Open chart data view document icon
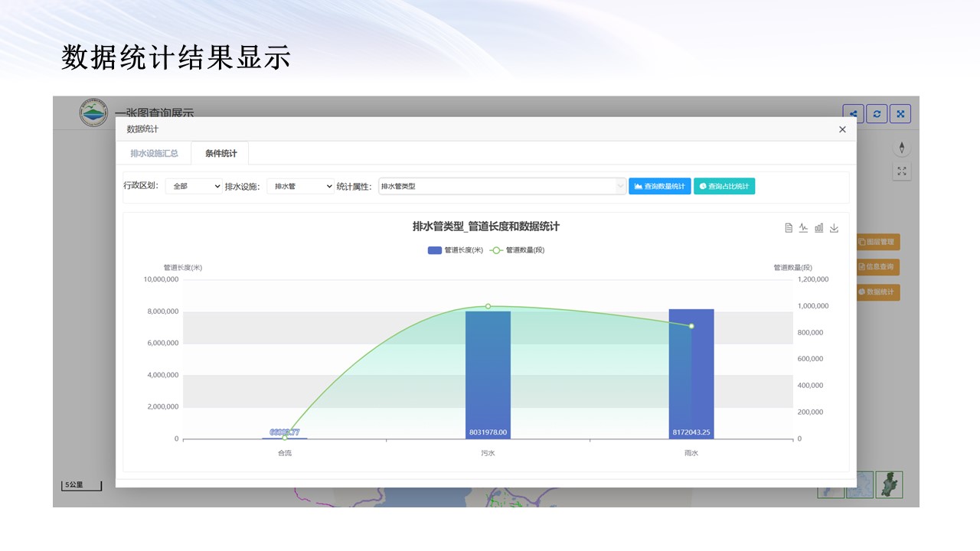 pos(789,227)
